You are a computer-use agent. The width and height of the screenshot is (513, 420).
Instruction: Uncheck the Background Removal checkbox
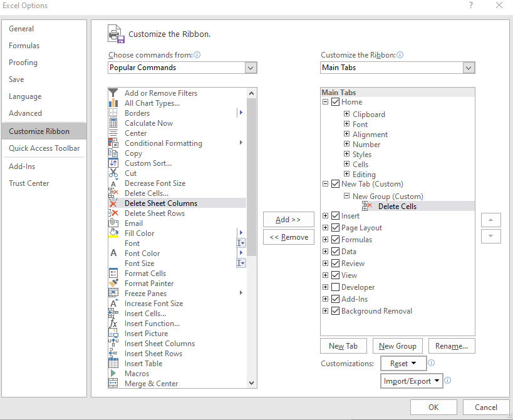coord(335,311)
